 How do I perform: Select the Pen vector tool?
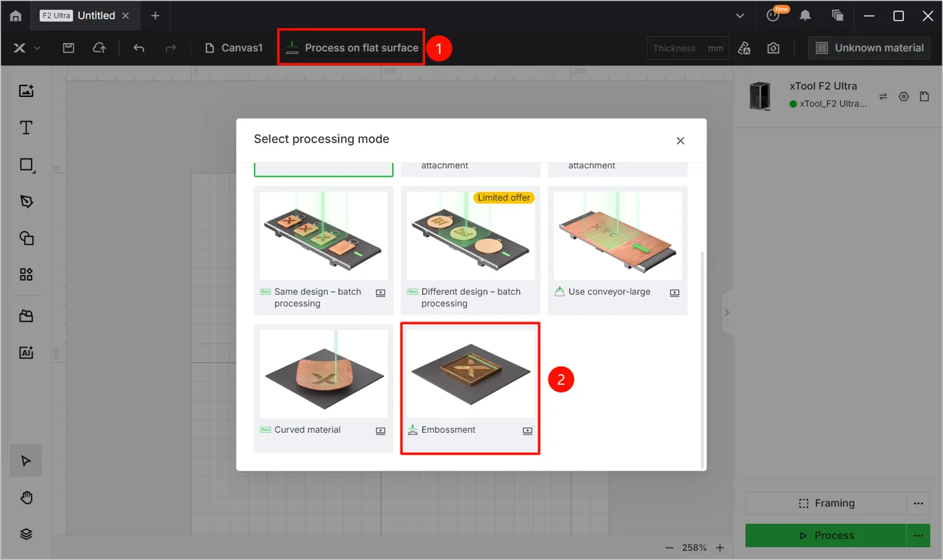click(x=26, y=201)
